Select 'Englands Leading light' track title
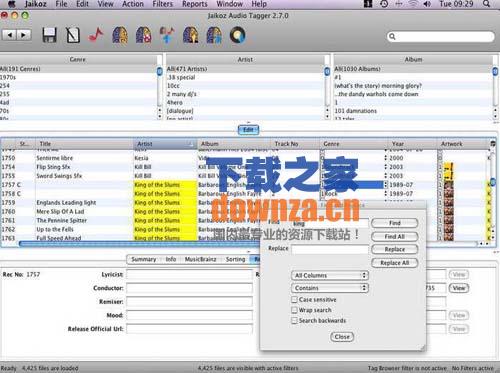 pos(66,202)
